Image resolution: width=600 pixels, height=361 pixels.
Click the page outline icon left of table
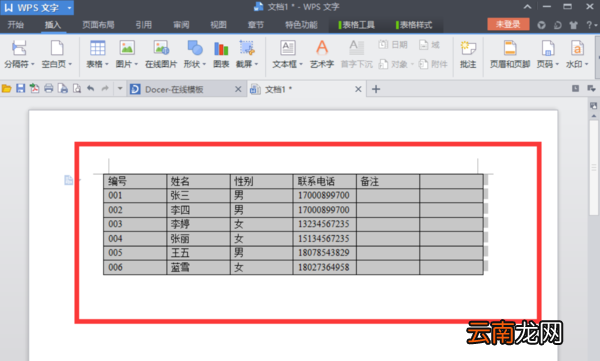pyautogui.click(x=68, y=180)
